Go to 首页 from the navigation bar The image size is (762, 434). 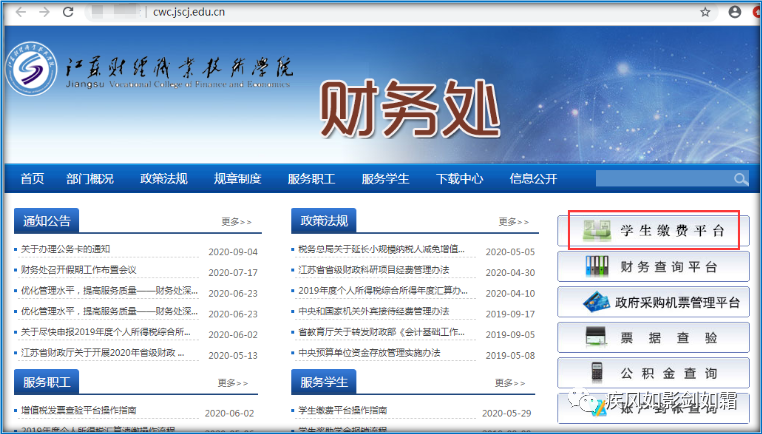click(32, 179)
